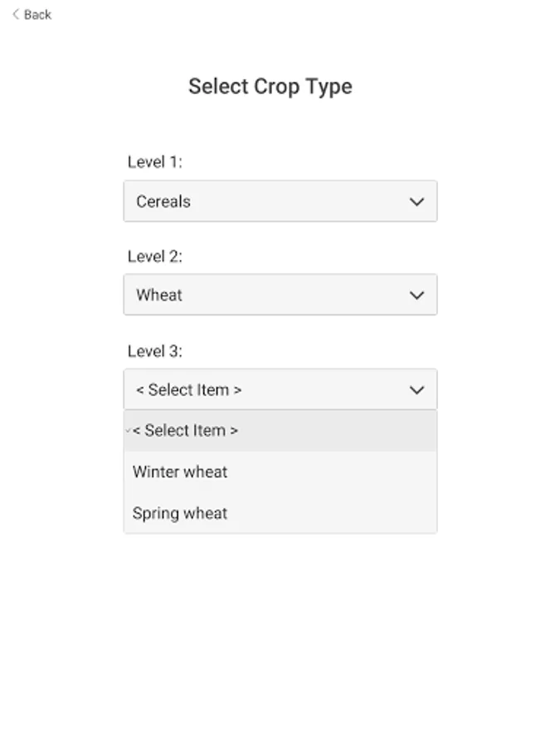Select "Spring wheat" from the list
The image size is (560, 747).
180,513
